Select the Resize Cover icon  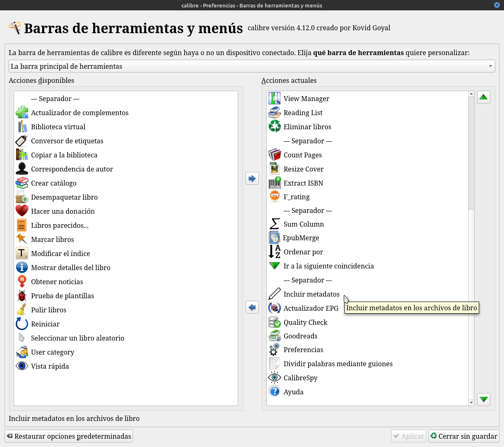[x=275, y=169]
